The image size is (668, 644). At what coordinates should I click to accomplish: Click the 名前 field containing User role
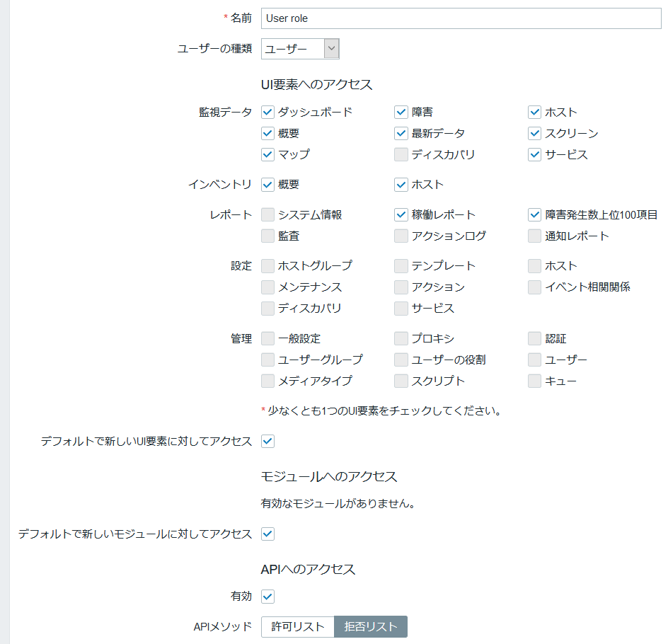(461, 18)
